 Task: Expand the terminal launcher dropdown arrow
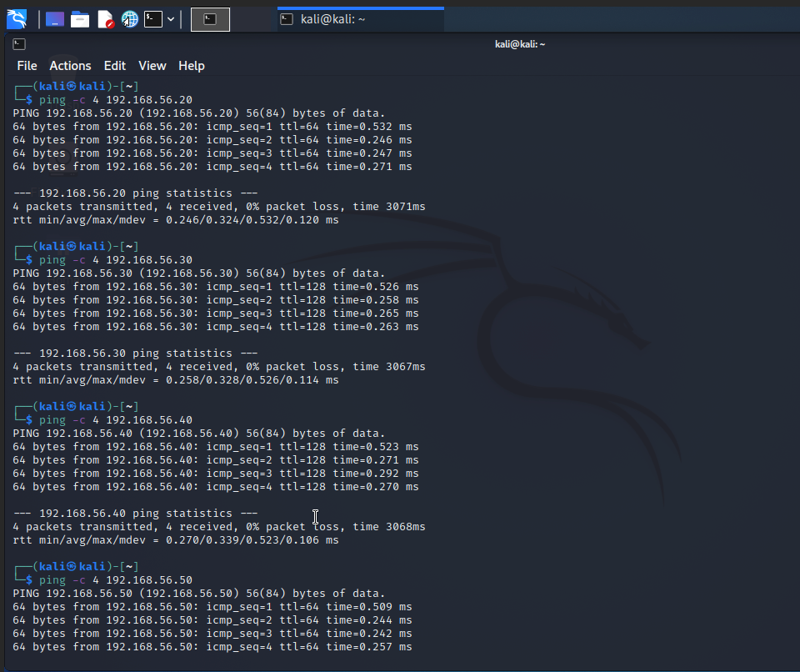pyautogui.click(x=171, y=19)
